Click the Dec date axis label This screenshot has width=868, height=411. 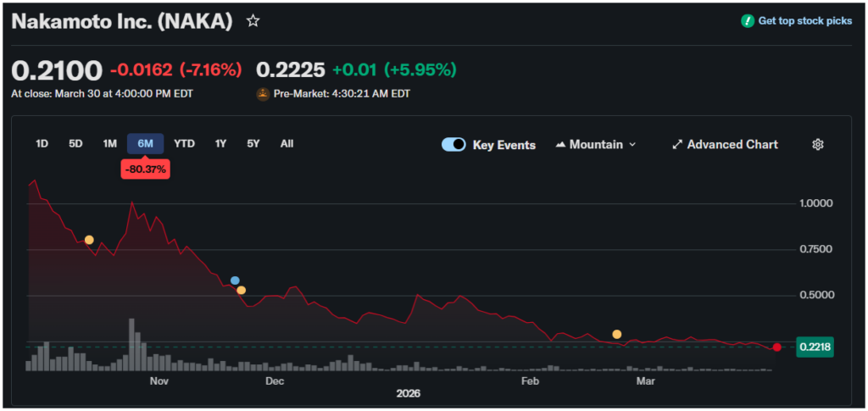[274, 381]
